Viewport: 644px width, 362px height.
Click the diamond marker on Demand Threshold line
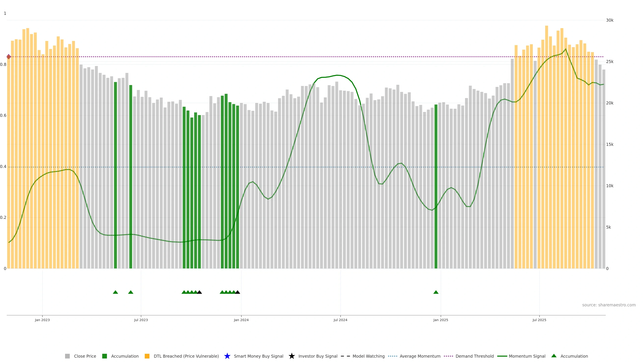pos(9,57)
